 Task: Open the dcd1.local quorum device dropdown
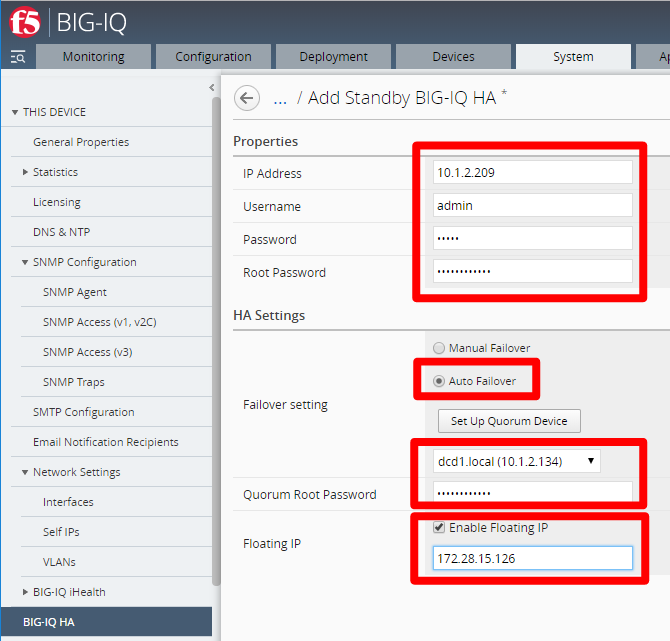pos(517,461)
